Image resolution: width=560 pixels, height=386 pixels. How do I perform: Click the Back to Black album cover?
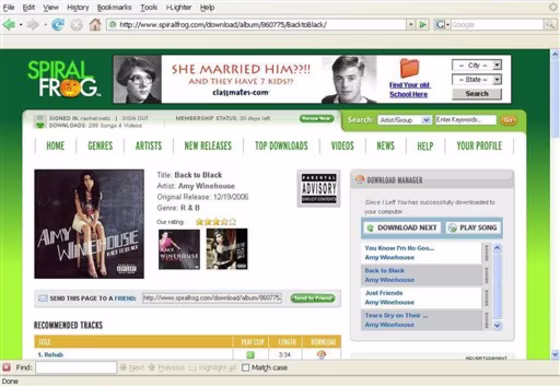(x=89, y=224)
